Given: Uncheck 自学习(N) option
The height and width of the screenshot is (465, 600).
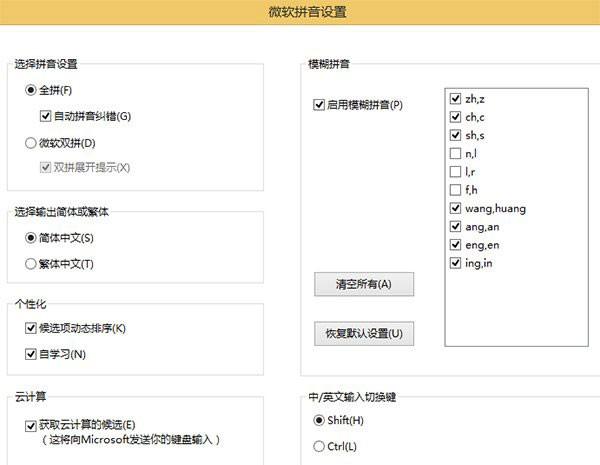Looking at the screenshot, I should 30,354.
